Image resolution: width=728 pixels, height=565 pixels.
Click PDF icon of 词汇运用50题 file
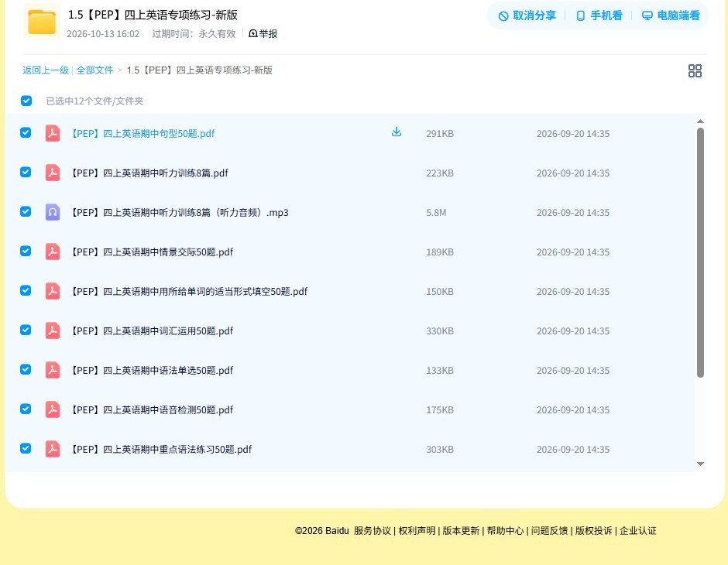pos(53,330)
